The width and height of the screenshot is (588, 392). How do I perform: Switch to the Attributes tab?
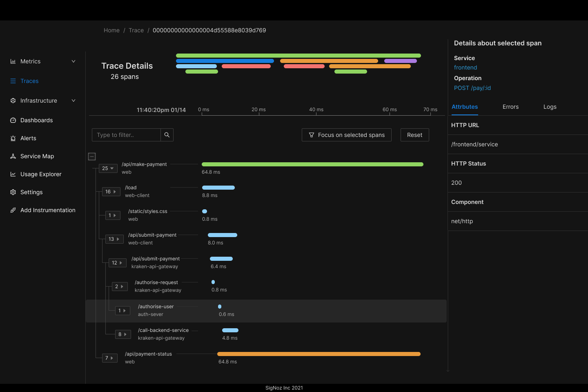pos(465,107)
